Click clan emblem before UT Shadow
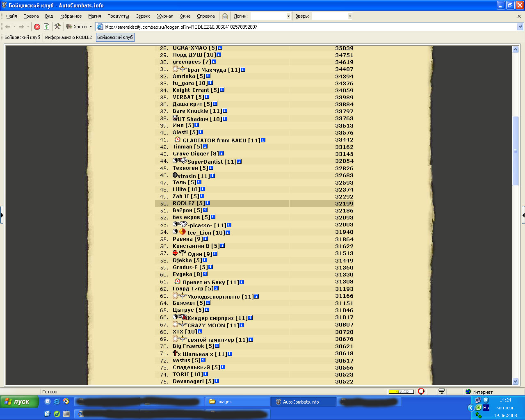 (176, 118)
